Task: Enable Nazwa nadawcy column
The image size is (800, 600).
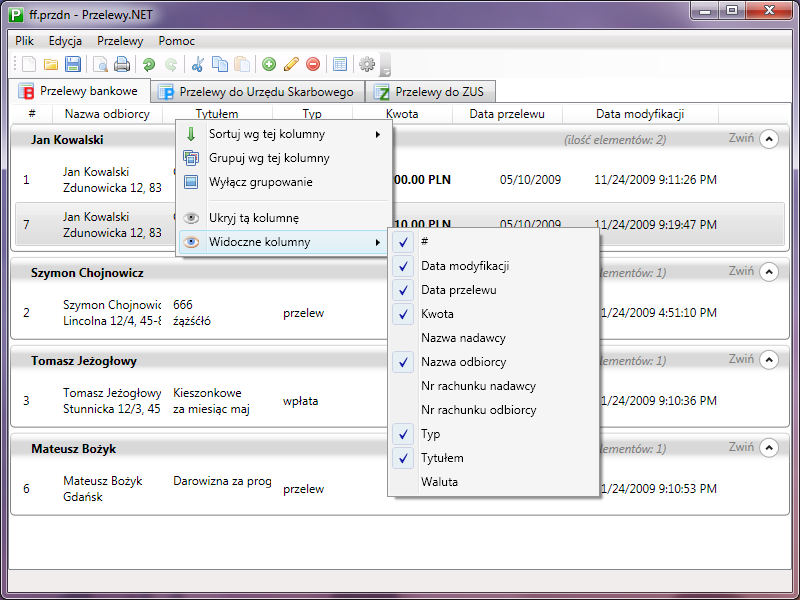Action: coord(493,338)
